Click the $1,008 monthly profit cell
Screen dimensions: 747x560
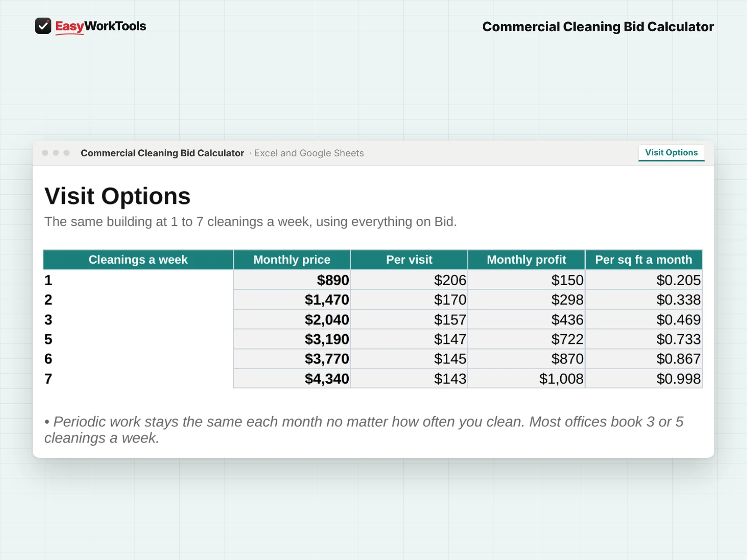tap(526, 378)
